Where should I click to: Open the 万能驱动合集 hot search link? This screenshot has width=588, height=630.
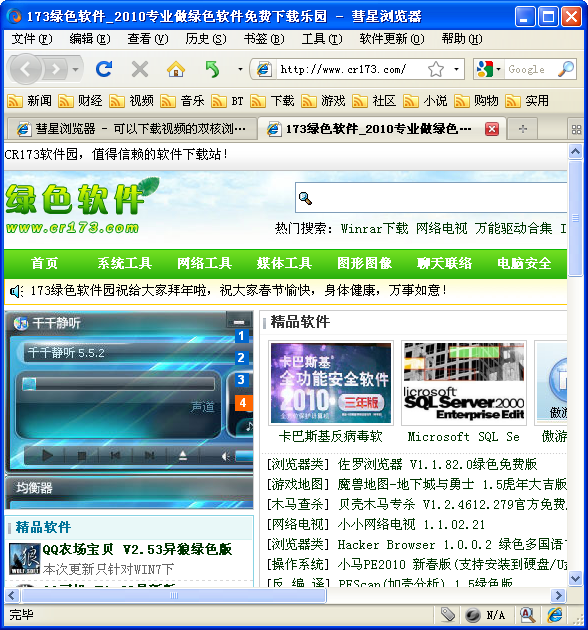(513, 229)
